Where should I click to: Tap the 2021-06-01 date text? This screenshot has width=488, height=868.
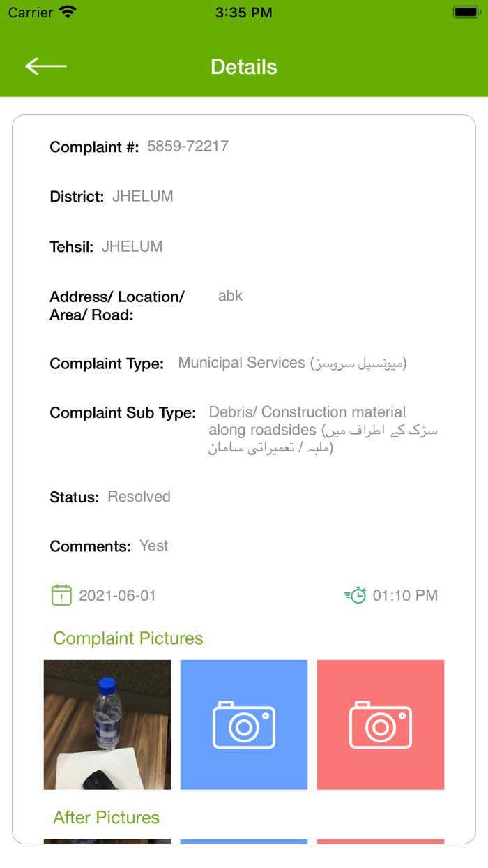coord(117,596)
